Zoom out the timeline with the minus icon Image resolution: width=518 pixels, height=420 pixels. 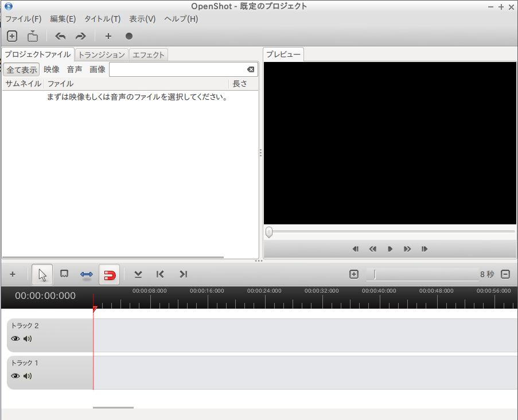[505, 274]
